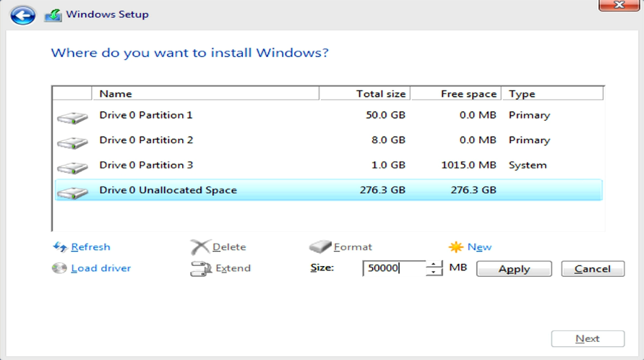Click the Extend partition icon
The image size is (644, 360).
coord(201,268)
